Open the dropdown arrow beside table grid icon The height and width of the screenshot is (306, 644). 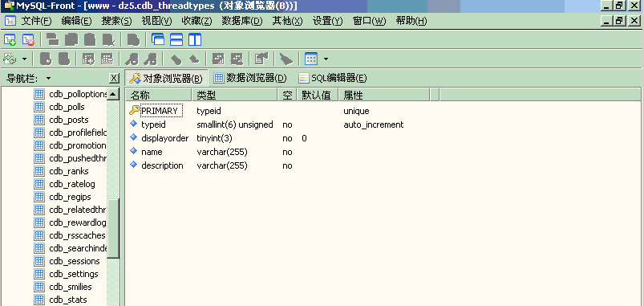(x=326, y=59)
